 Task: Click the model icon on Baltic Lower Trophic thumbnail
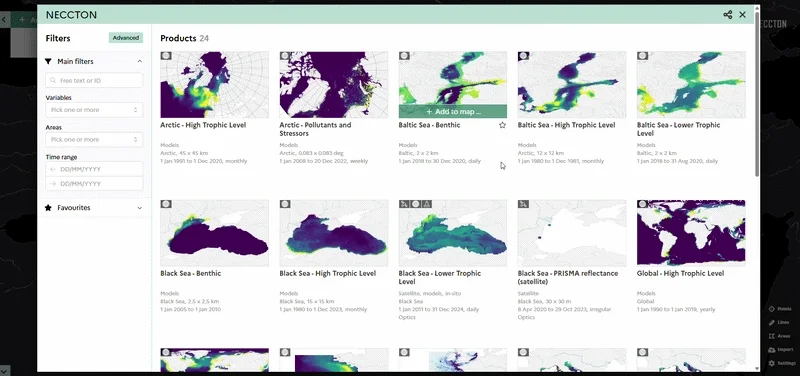pyautogui.click(x=642, y=56)
